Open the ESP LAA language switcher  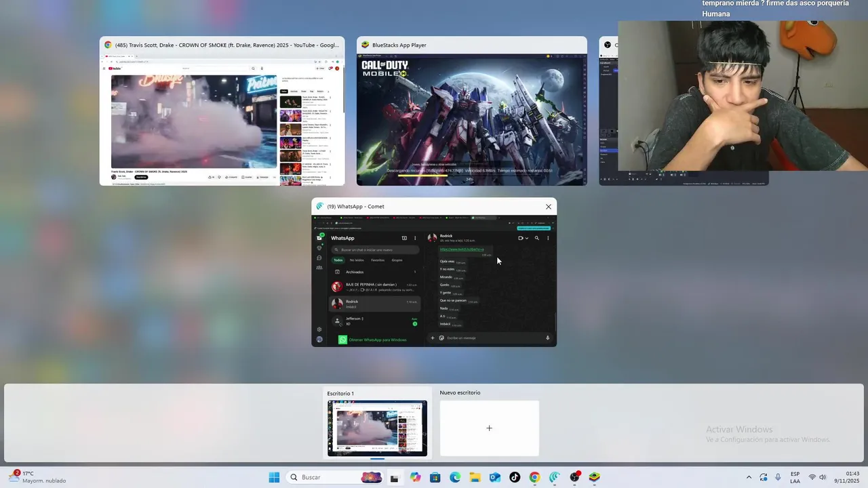[795, 477]
